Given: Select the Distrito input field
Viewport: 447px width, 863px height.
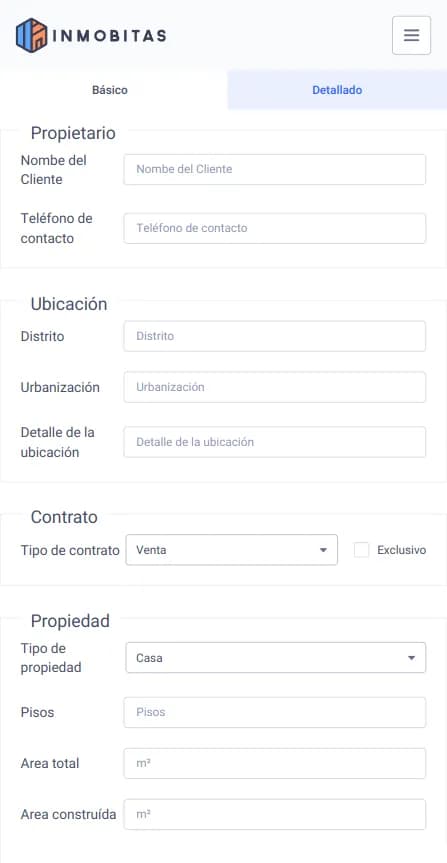Looking at the screenshot, I should coord(275,336).
